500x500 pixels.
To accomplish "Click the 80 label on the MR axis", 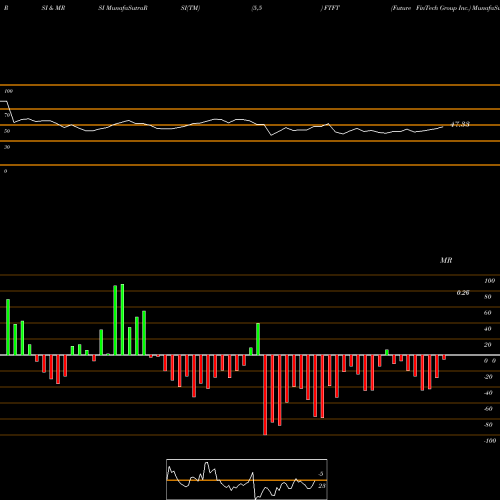I will (x=488, y=297).
